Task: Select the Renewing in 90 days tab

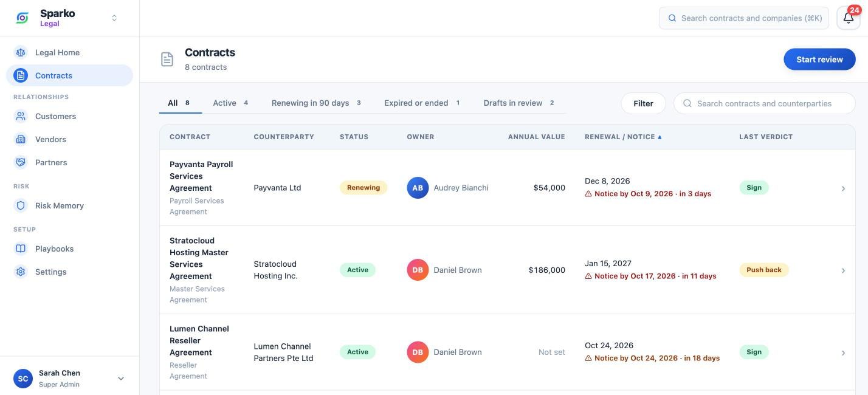Action: point(316,103)
